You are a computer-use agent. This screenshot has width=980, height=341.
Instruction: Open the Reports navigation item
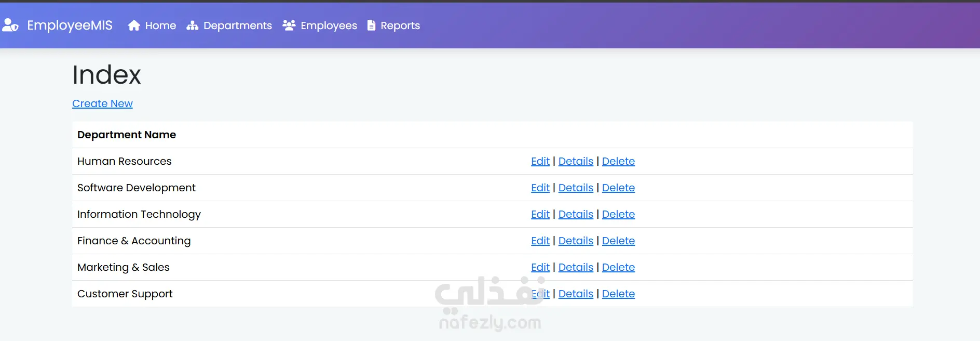[393, 25]
